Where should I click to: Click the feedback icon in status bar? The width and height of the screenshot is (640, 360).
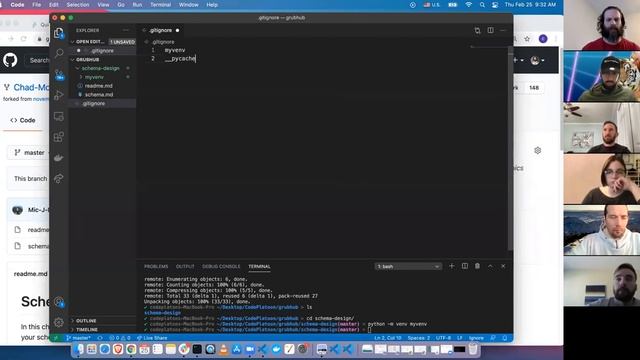pyautogui.click(x=493, y=338)
